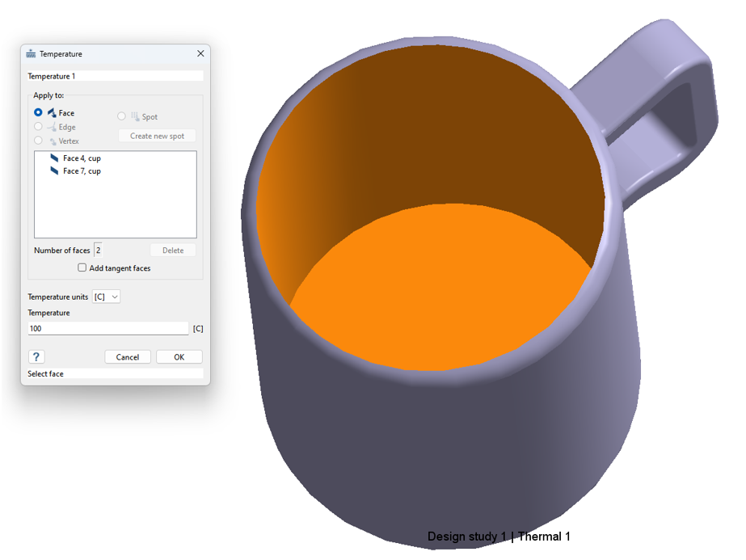Viewport: 746px width, 560px height.
Task: Open the Temperature units dropdown
Action: tap(107, 297)
